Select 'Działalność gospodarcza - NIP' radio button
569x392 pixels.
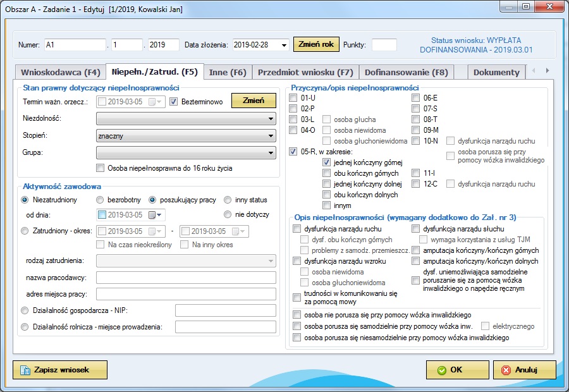[25, 310]
